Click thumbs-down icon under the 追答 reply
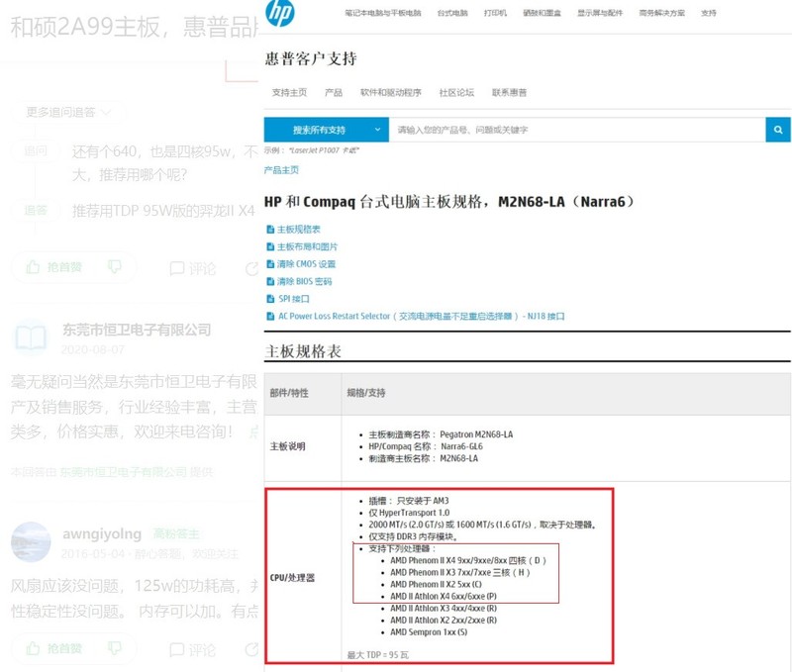The image size is (792, 672). [115, 267]
